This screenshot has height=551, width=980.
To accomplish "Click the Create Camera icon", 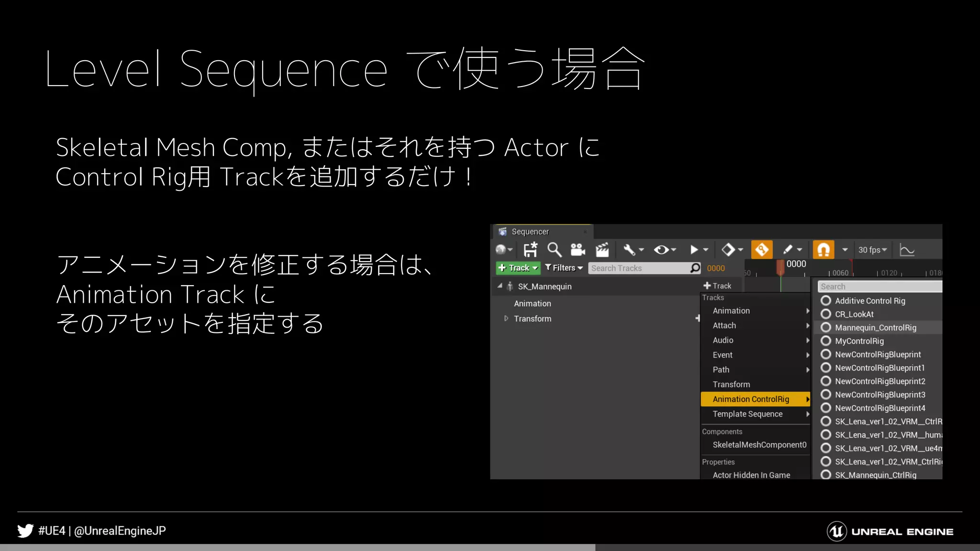I will pyautogui.click(x=578, y=250).
